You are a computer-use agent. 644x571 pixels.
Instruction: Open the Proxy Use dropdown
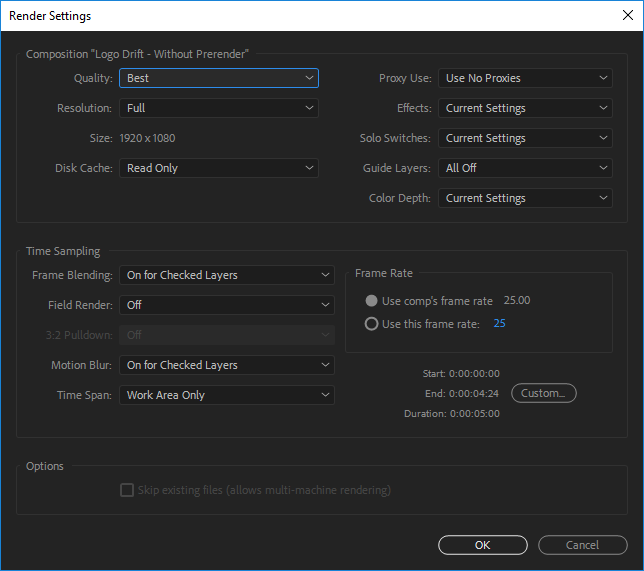tap(525, 78)
